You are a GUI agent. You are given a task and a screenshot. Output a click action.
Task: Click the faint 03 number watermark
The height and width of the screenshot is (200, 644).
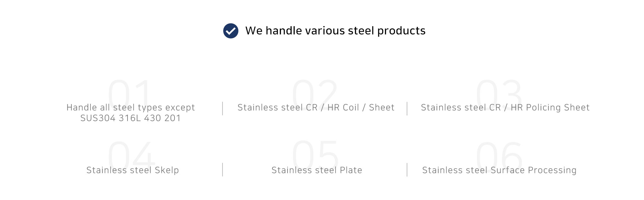tap(499, 93)
